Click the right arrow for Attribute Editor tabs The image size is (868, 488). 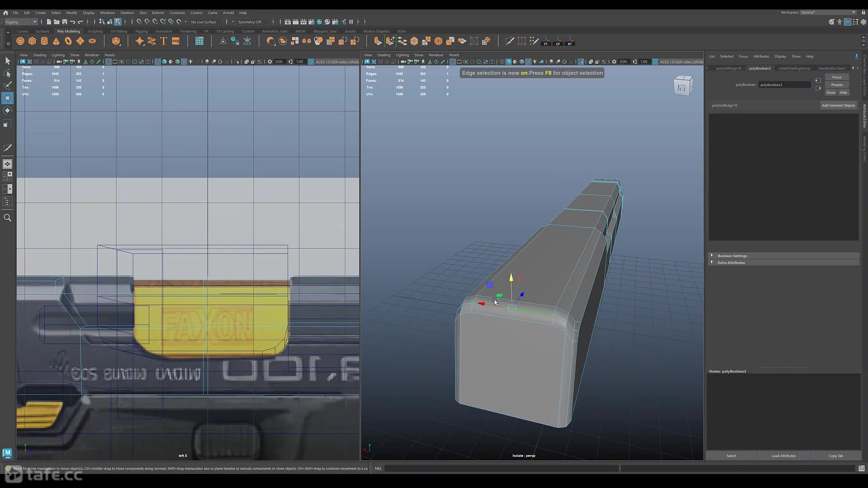tap(858, 68)
